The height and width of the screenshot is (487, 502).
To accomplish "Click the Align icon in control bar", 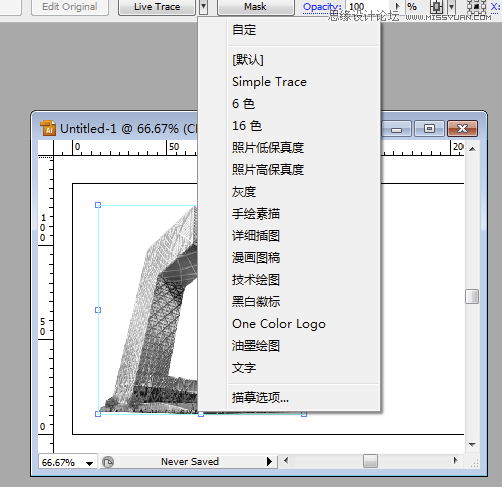I will (x=436, y=7).
